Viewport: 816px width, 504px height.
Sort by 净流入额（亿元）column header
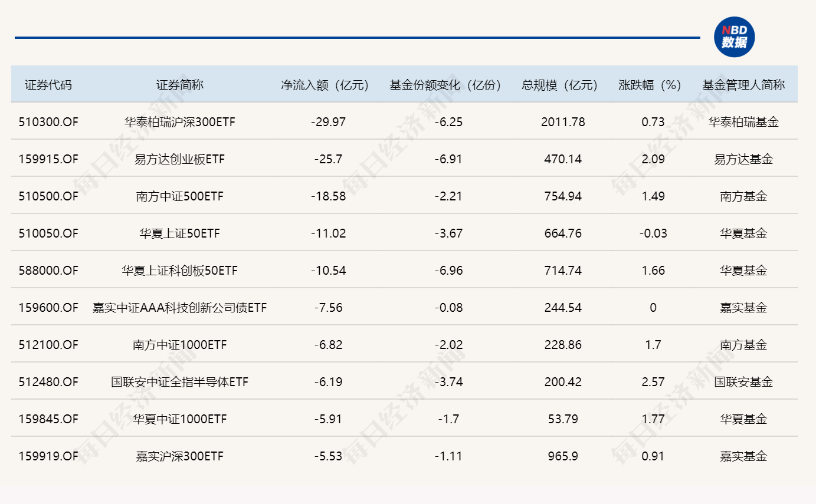click(x=325, y=84)
